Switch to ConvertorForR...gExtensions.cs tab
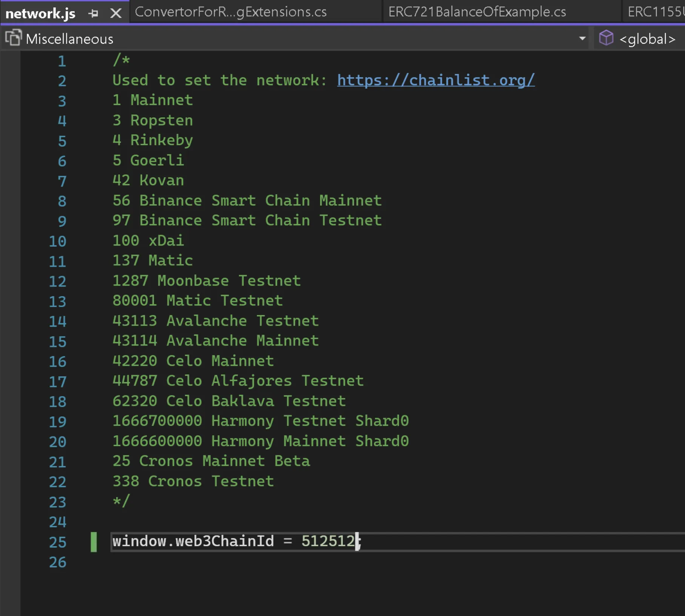This screenshot has height=616, width=685. pos(231,12)
